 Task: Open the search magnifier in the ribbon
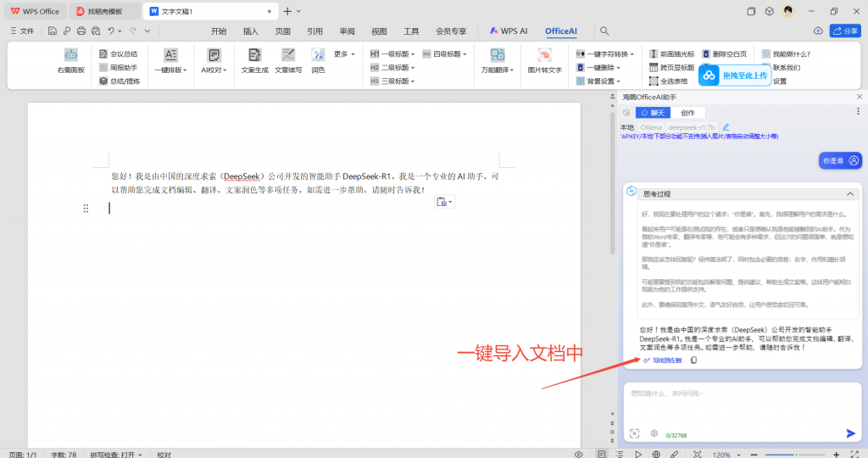604,31
